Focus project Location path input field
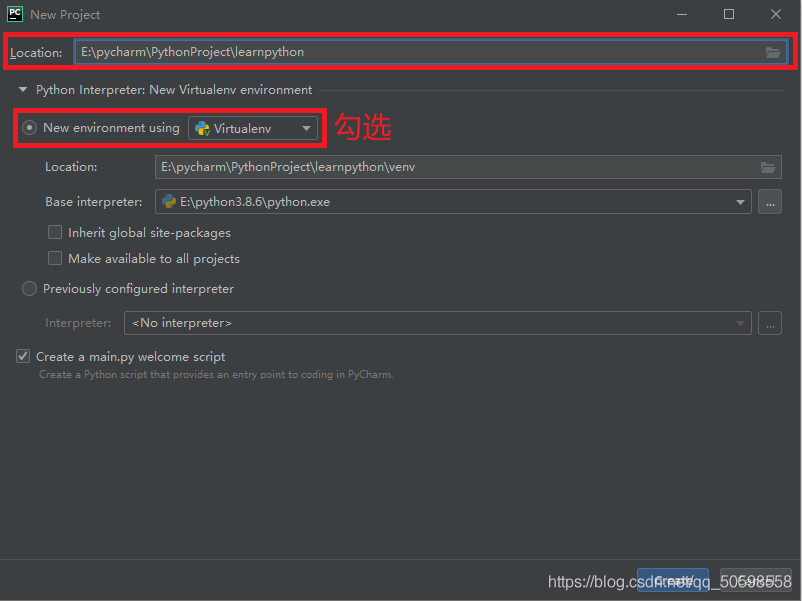 [x=431, y=52]
